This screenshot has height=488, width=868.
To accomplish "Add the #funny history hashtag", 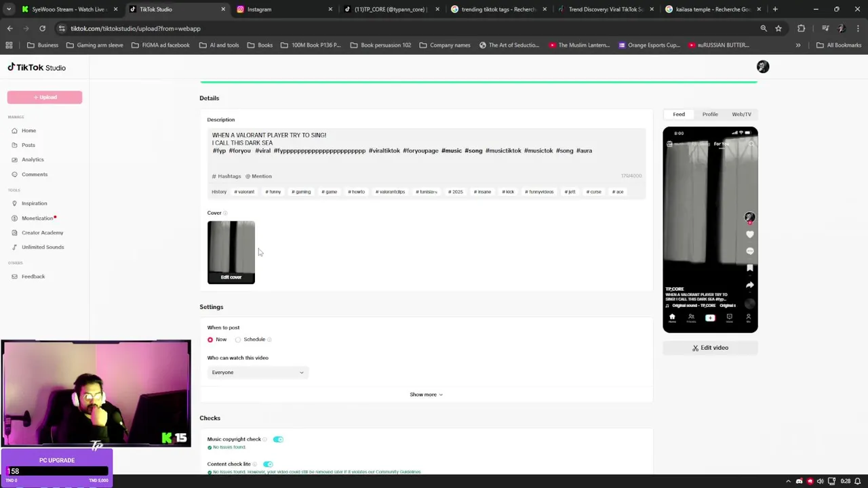I will [x=273, y=192].
